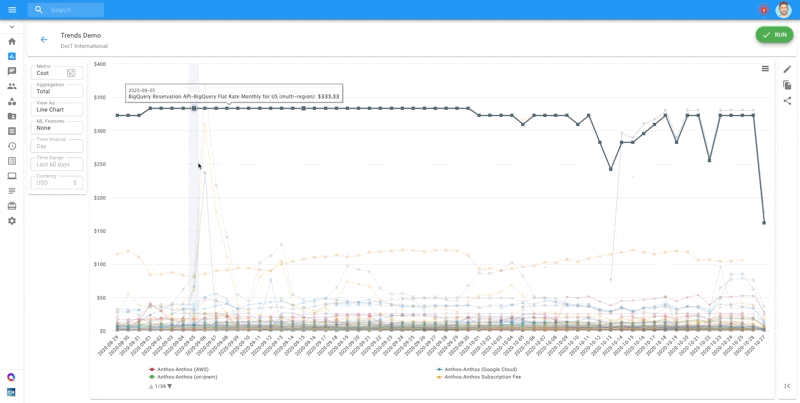Open the laptop sidebar icon
The image size is (800, 403).
[x=12, y=176]
